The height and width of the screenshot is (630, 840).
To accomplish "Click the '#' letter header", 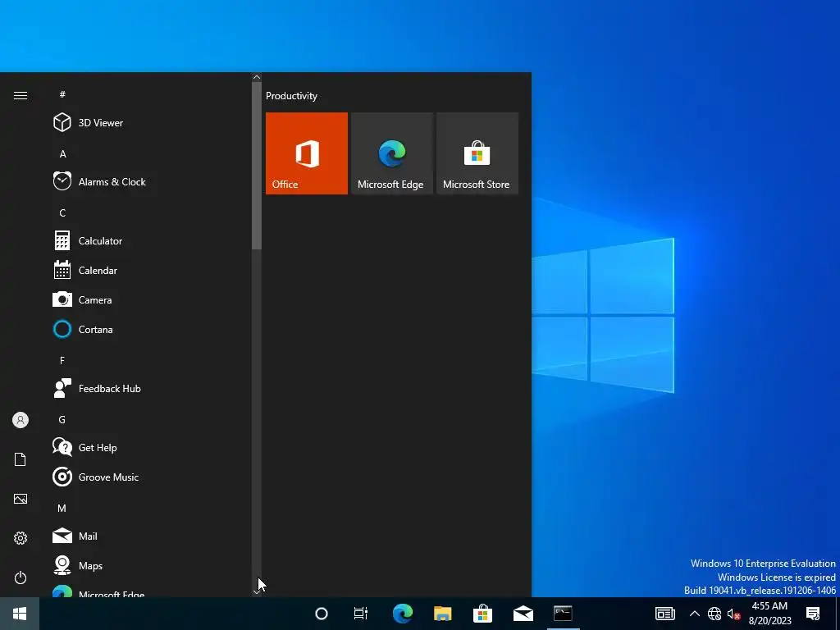I will click(62, 94).
